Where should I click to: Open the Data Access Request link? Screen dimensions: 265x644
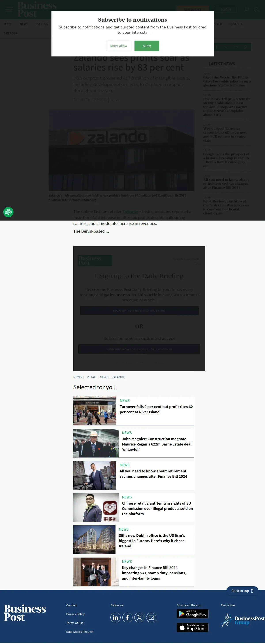(x=79, y=632)
